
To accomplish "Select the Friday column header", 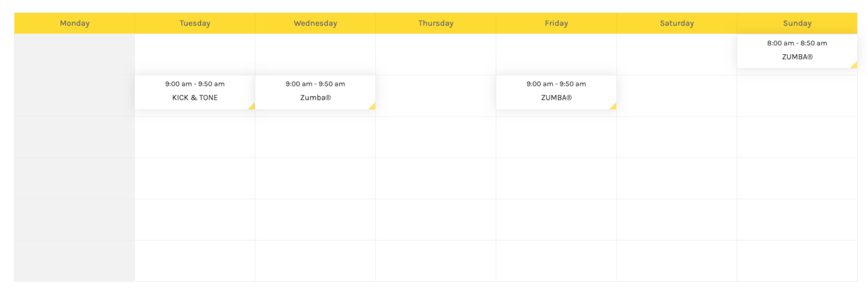I will coord(556,23).
